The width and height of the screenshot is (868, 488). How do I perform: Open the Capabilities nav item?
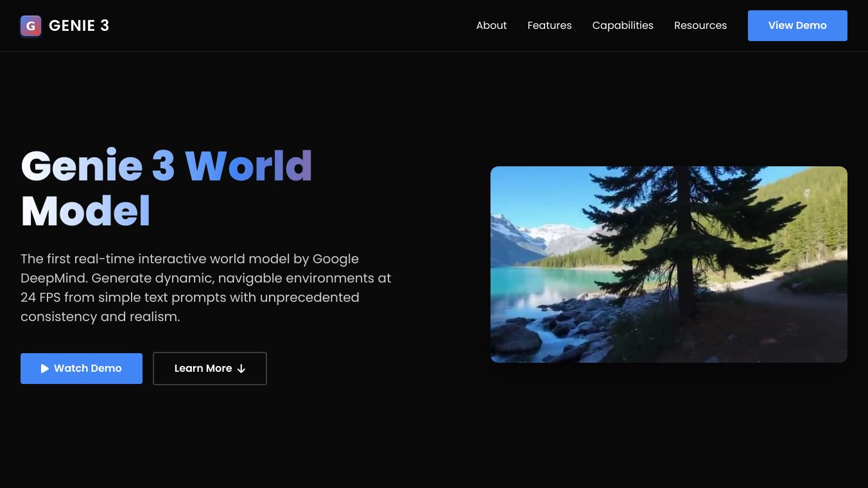pos(623,26)
